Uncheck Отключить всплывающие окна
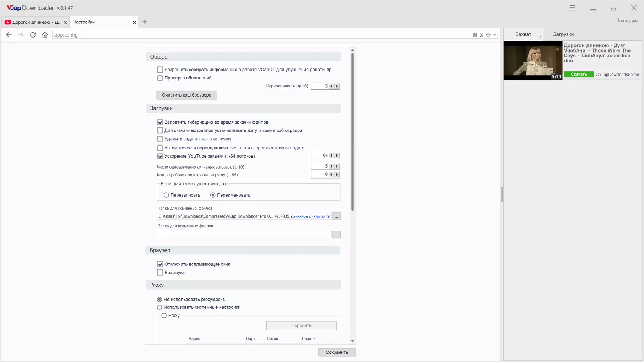This screenshot has height=362, width=644. 160,264
